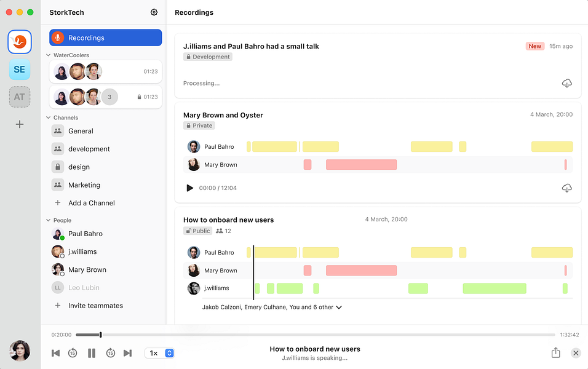Skip to previous track
This screenshot has width=588, height=369.
[55, 353]
